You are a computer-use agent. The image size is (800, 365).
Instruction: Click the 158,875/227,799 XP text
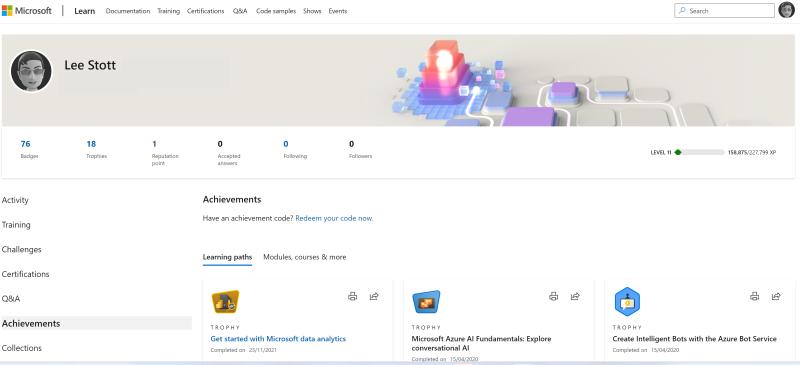pyautogui.click(x=752, y=152)
